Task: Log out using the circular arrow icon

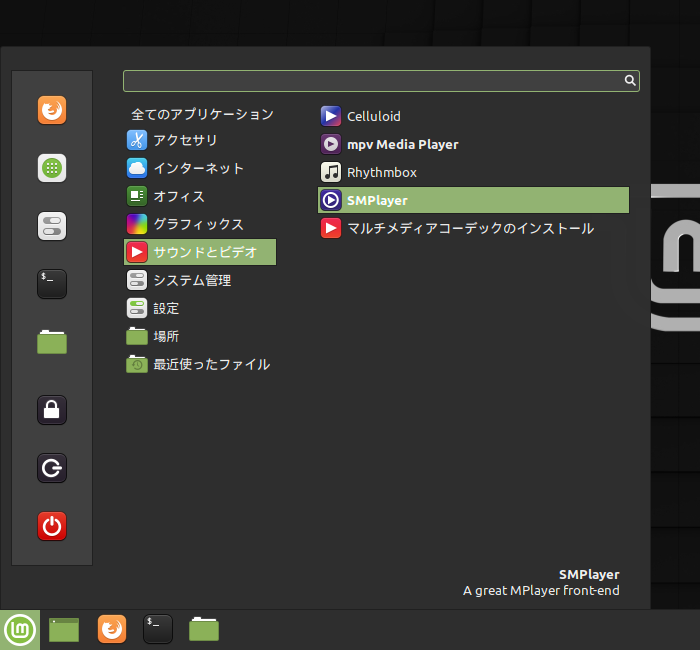Action: click(x=52, y=468)
